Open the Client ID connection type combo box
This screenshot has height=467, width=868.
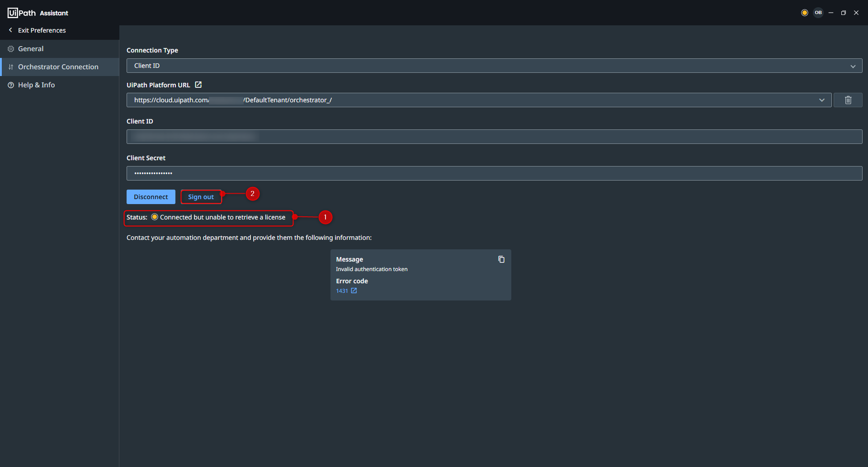pyautogui.click(x=494, y=66)
